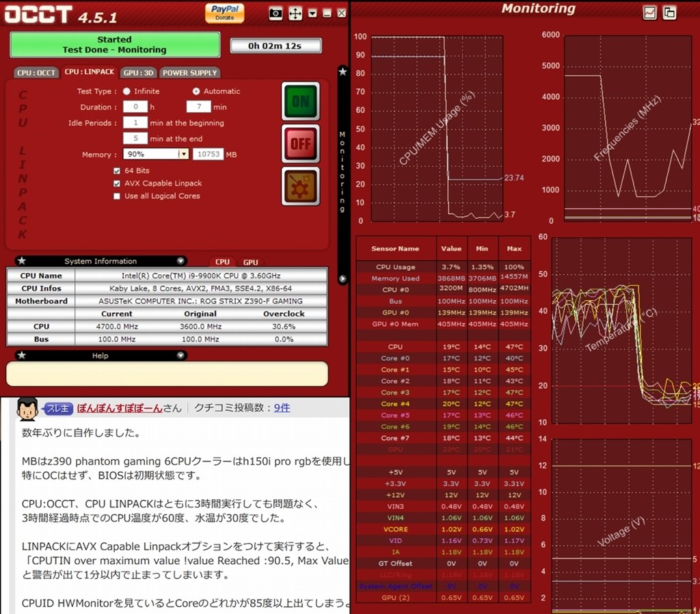This screenshot has width=700, height=614.
Task: Open the small dropdown arrow in title bar
Action: pos(312,14)
